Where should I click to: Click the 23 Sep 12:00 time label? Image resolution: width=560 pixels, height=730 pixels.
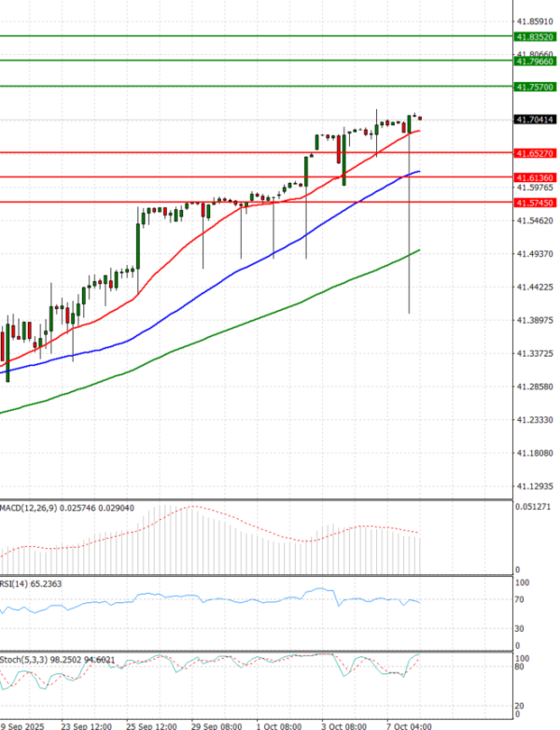pyautogui.click(x=86, y=724)
